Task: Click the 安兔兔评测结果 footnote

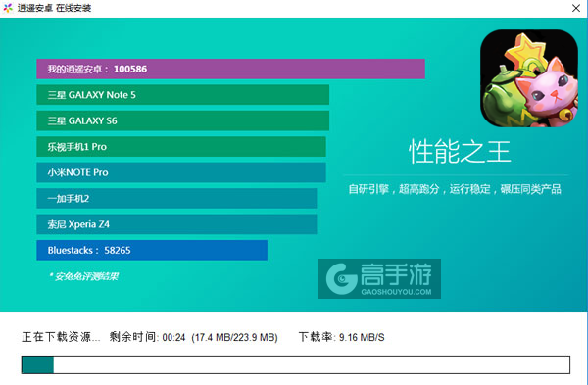Action: point(83,276)
